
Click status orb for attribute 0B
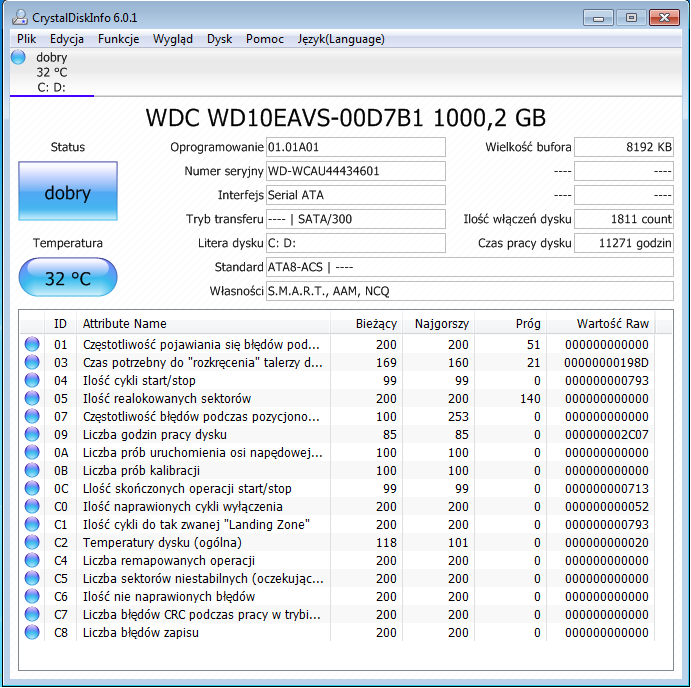coord(32,470)
